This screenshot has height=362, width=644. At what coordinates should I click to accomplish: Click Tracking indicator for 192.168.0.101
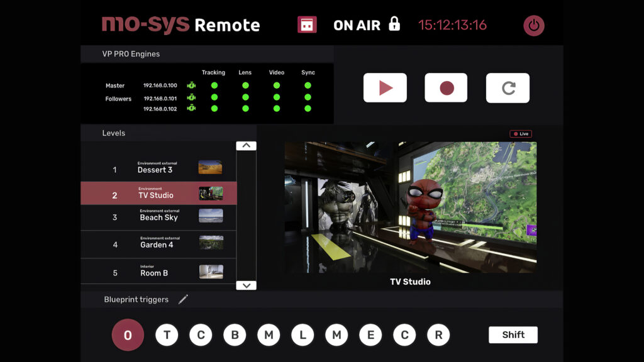point(214,97)
